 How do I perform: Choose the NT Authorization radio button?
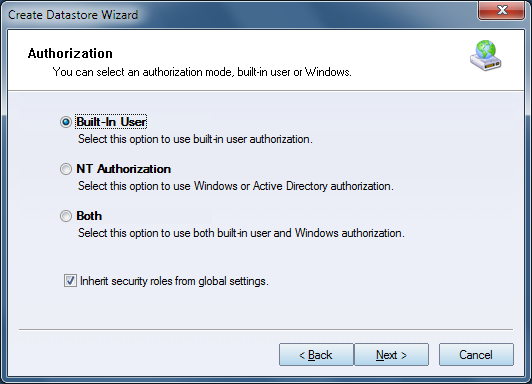(x=65, y=169)
